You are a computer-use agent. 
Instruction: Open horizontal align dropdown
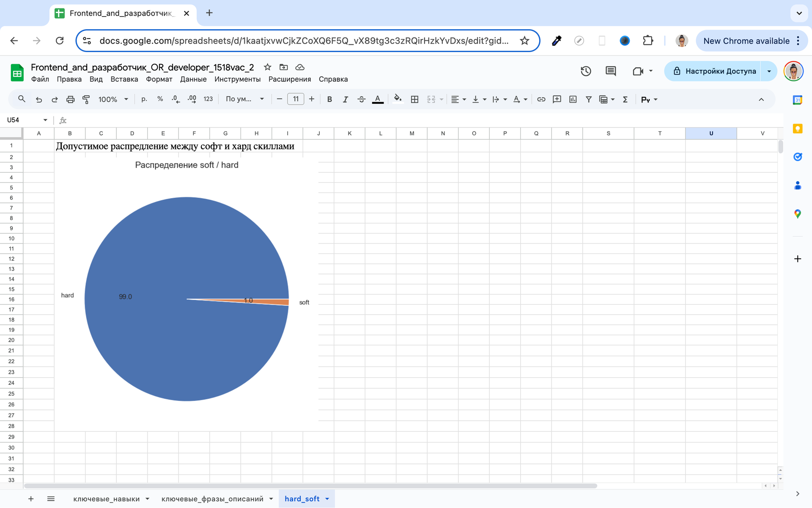458,99
